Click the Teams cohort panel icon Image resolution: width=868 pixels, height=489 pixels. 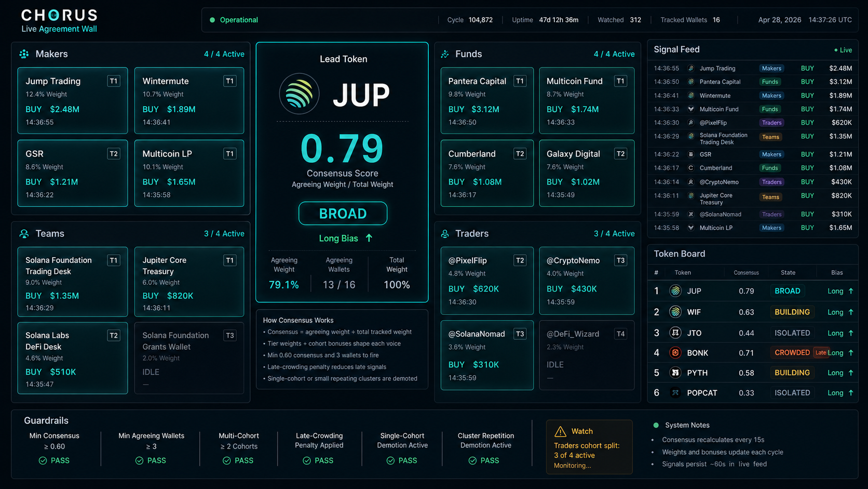(24, 234)
